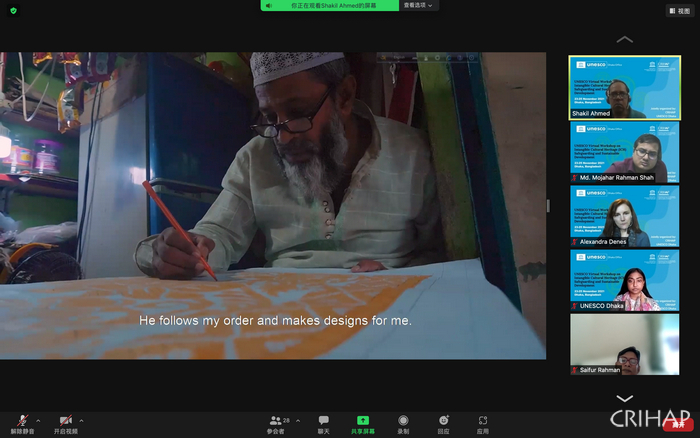The height and width of the screenshot is (438, 700).
Task: Click the green encryption shield icon
Action: click(x=13, y=10)
